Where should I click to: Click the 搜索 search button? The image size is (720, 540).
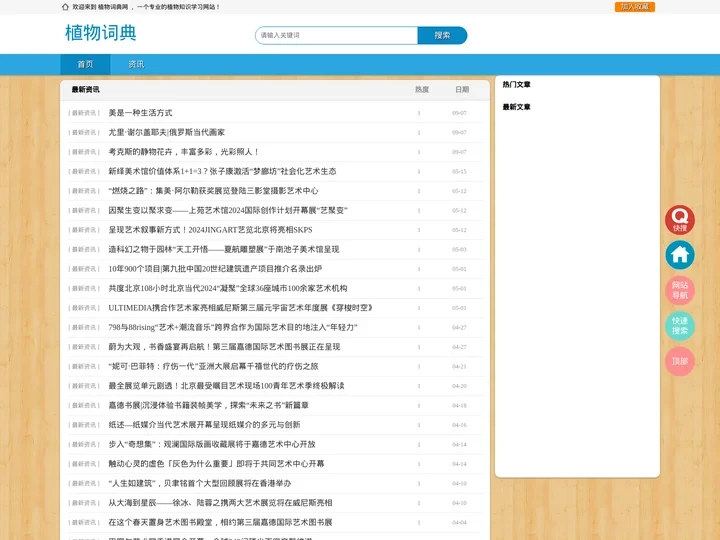(x=442, y=35)
